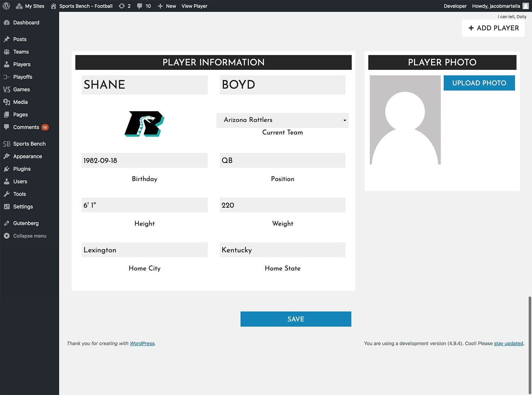Click the Arizona Rattlers team logo

pyautogui.click(x=144, y=124)
